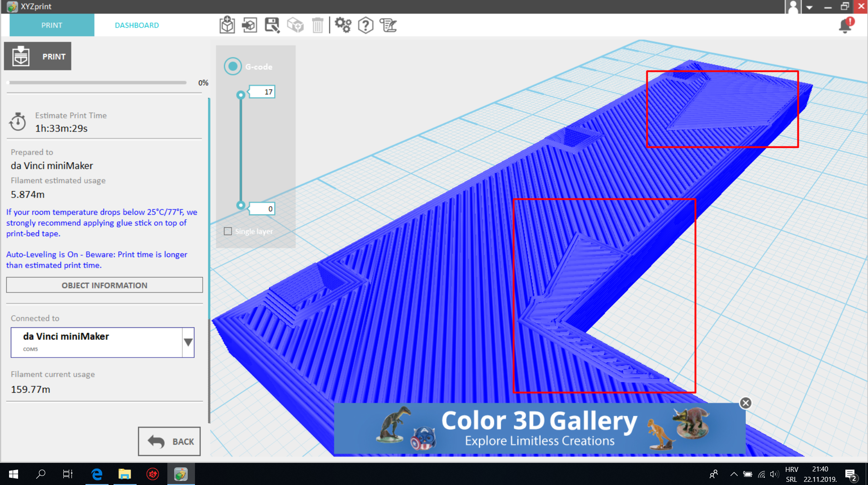Close the Color 3D Gallery ad banner
The width and height of the screenshot is (868, 485).
746,403
